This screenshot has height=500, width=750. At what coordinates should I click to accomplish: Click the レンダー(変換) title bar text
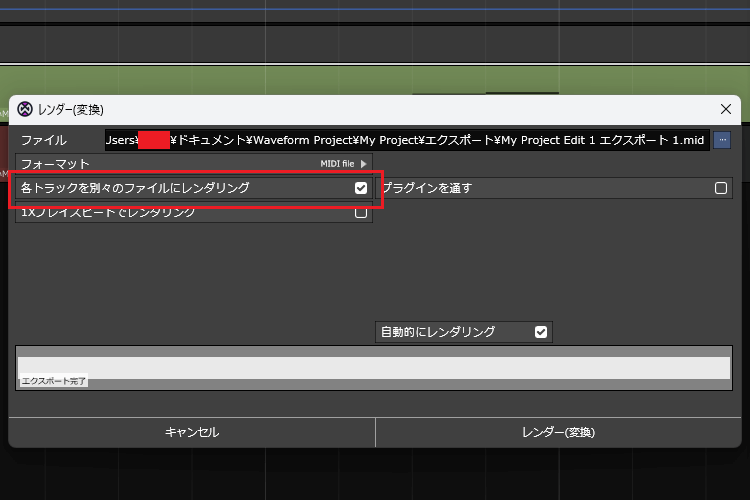pos(71,109)
